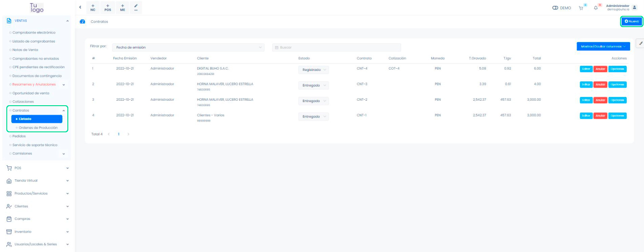
Task: Click the pencil edit shortcuts icon
Action: coord(136,7)
